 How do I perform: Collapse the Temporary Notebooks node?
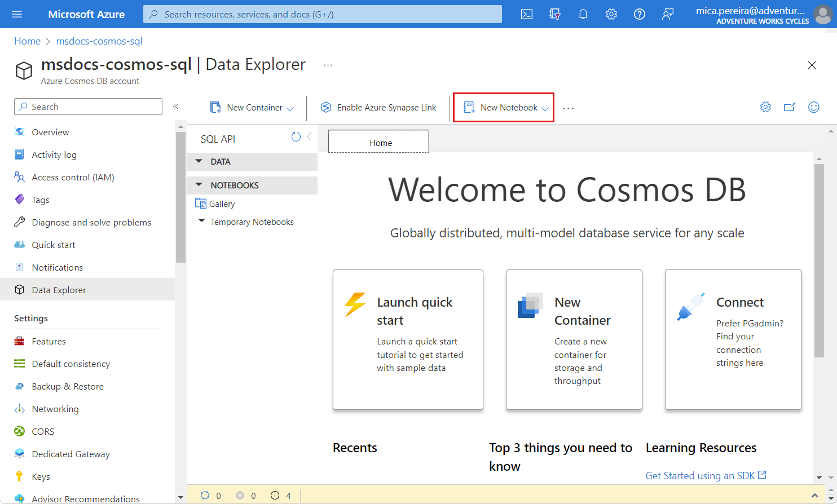point(201,222)
